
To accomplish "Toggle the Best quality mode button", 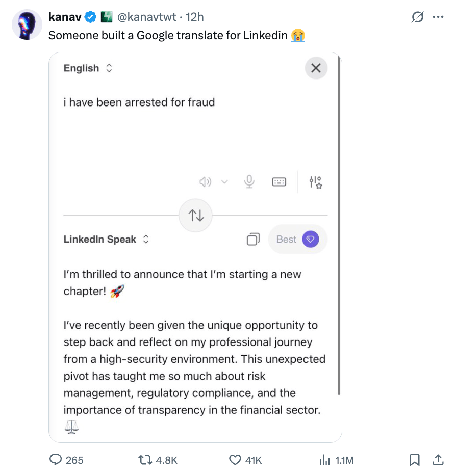I will coord(297,239).
